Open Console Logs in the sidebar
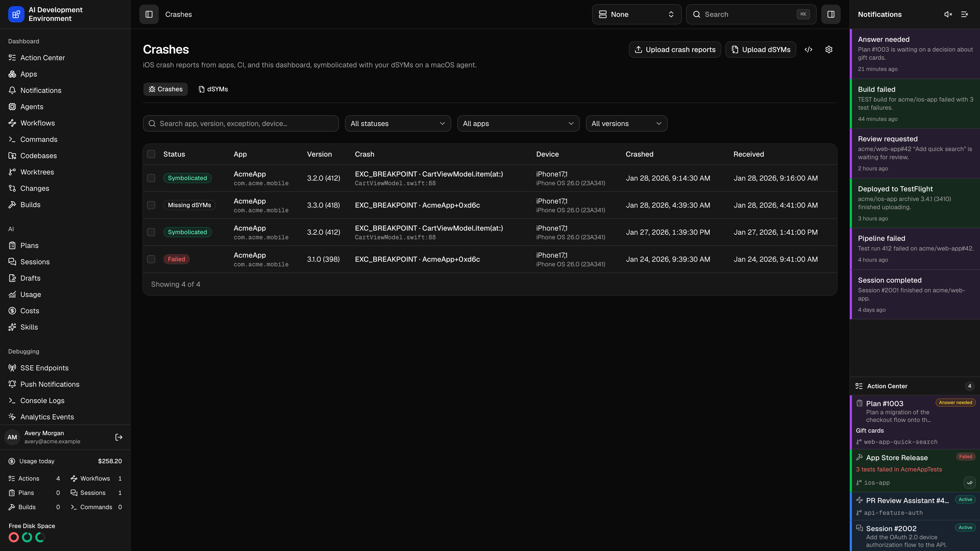Screen dimensions: 980x551 65,401
